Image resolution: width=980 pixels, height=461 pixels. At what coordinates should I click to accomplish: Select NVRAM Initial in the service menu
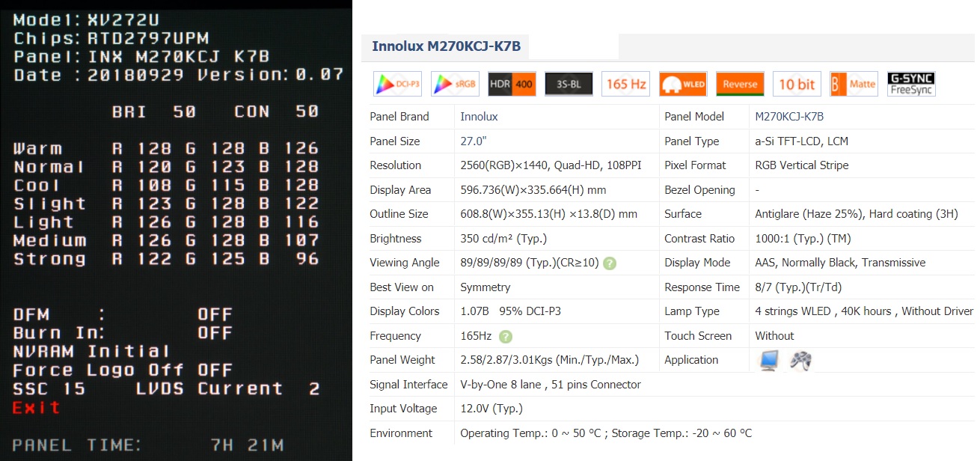(x=92, y=351)
